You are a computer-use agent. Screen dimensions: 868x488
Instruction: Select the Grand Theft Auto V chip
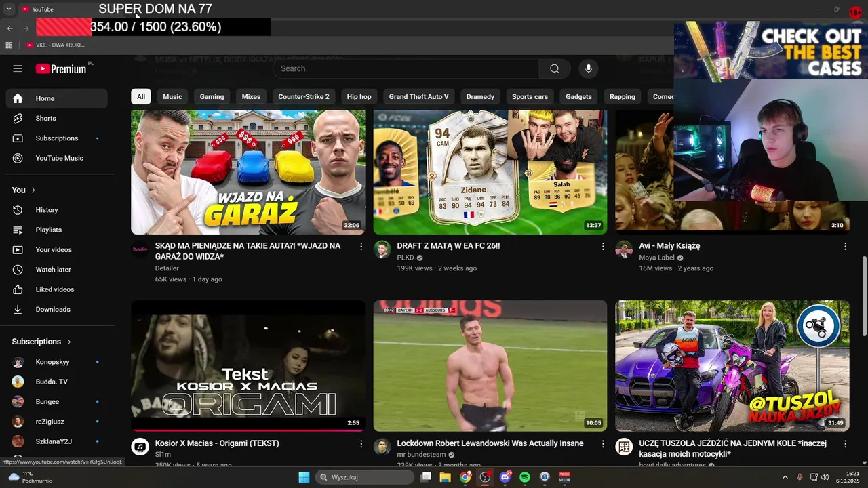[418, 96]
